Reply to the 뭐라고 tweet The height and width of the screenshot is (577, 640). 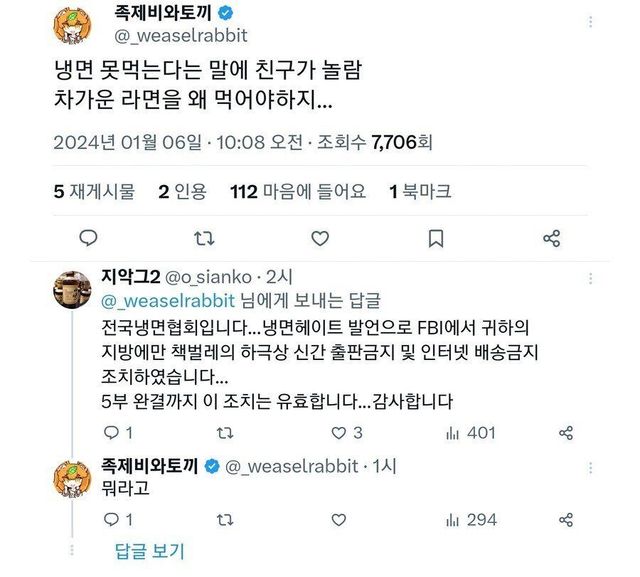(111, 520)
